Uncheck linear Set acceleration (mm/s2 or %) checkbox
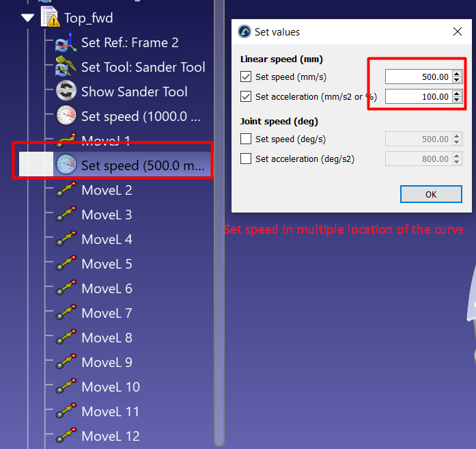 pyautogui.click(x=246, y=96)
